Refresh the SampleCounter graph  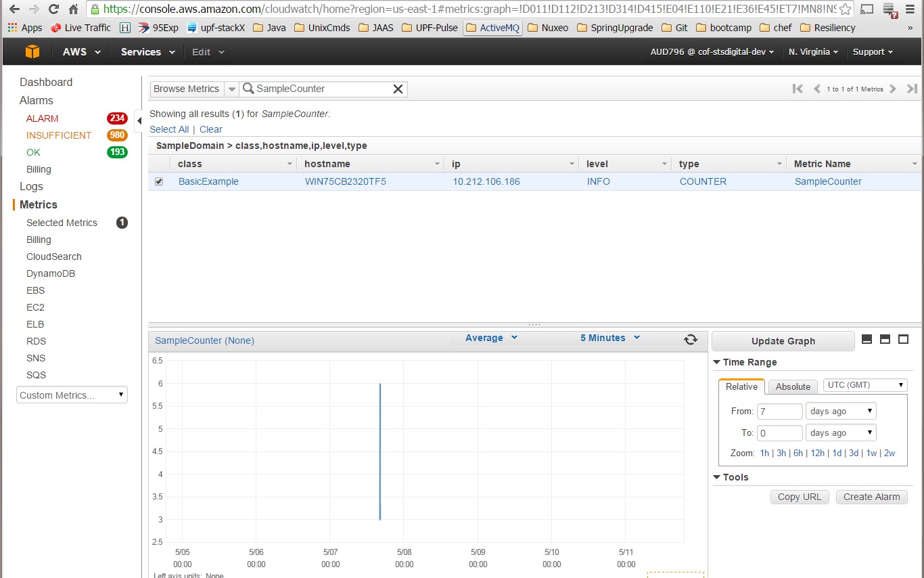click(x=691, y=340)
